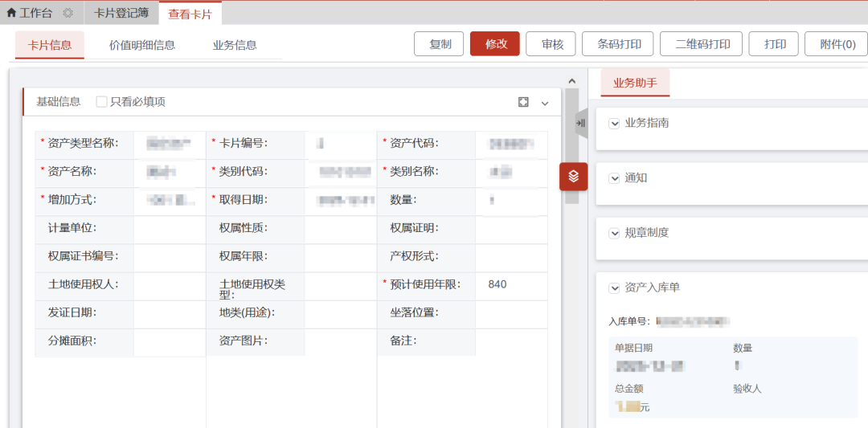The image size is (868, 428).
Task: Click the 资产代码 label
Action: coord(415,143)
